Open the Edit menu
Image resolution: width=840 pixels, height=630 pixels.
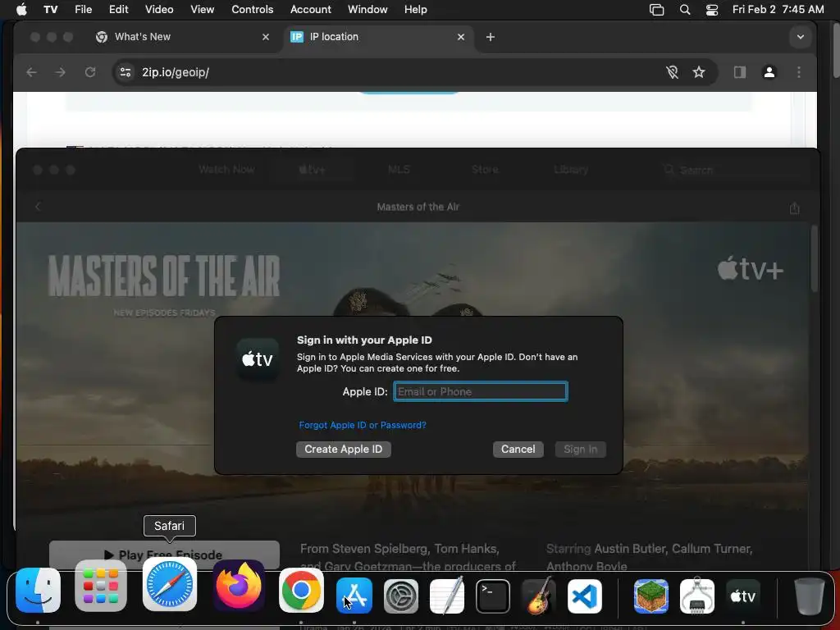point(118,10)
